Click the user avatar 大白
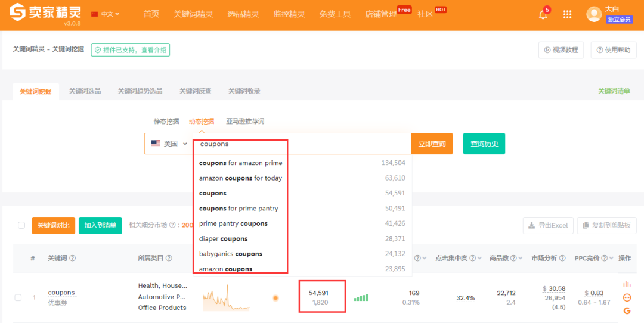 pyautogui.click(x=594, y=14)
